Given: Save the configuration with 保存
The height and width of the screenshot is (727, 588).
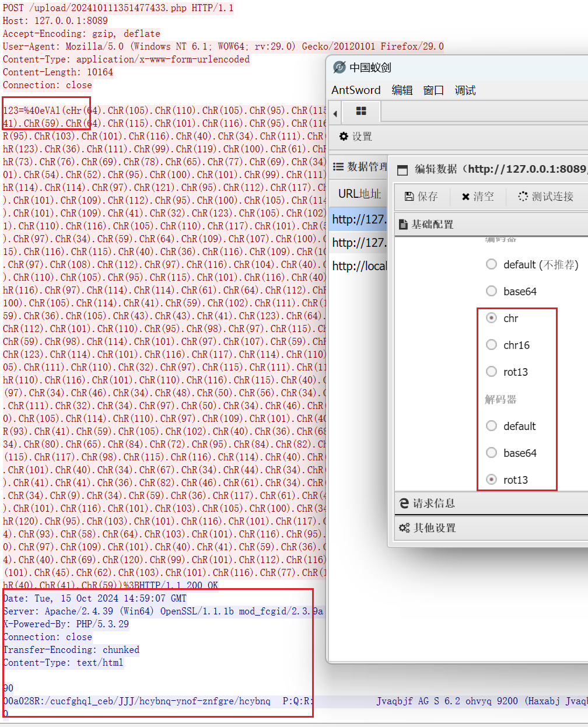Looking at the screenshot, I should [421, 197].
